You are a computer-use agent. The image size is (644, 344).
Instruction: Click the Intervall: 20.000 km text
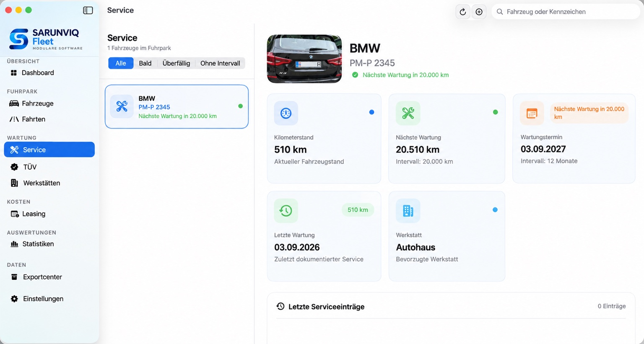(x=424, y=161)
